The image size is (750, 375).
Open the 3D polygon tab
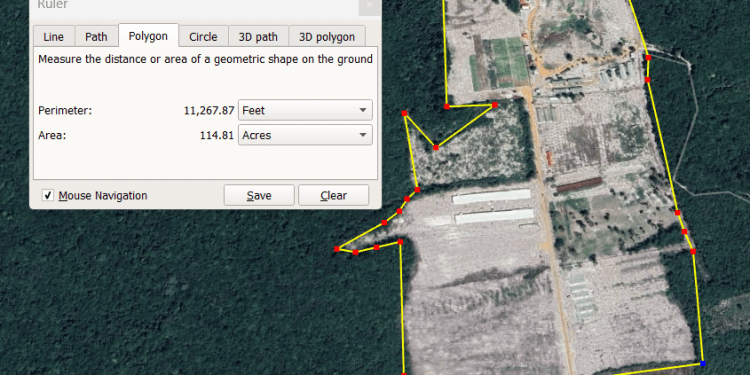327,37
